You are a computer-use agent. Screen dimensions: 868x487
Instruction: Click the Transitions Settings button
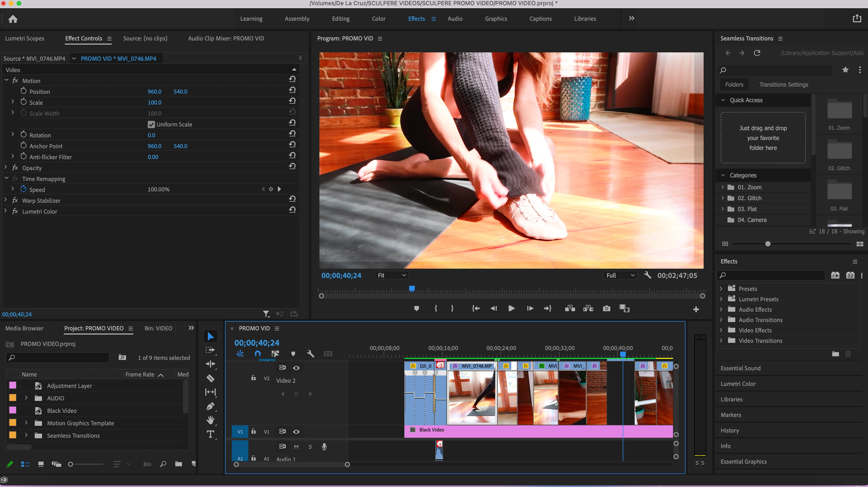click(783, 85)
